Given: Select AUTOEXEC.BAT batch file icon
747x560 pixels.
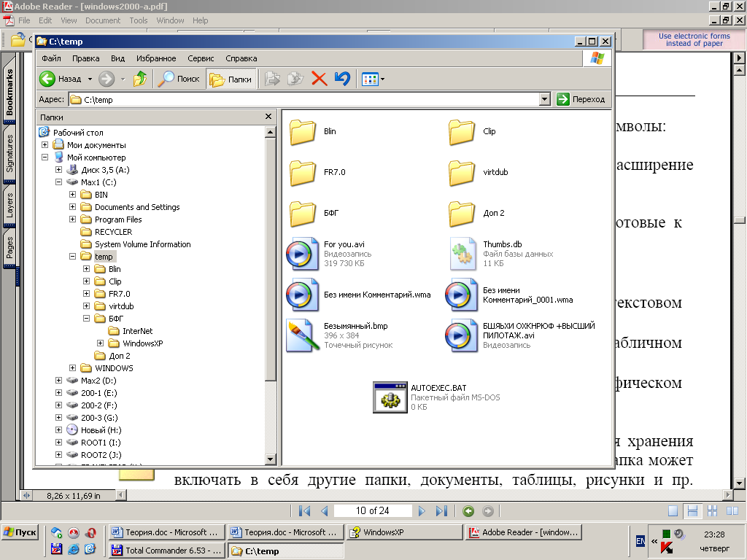Looking at the screenshot, I should point(390,397).
